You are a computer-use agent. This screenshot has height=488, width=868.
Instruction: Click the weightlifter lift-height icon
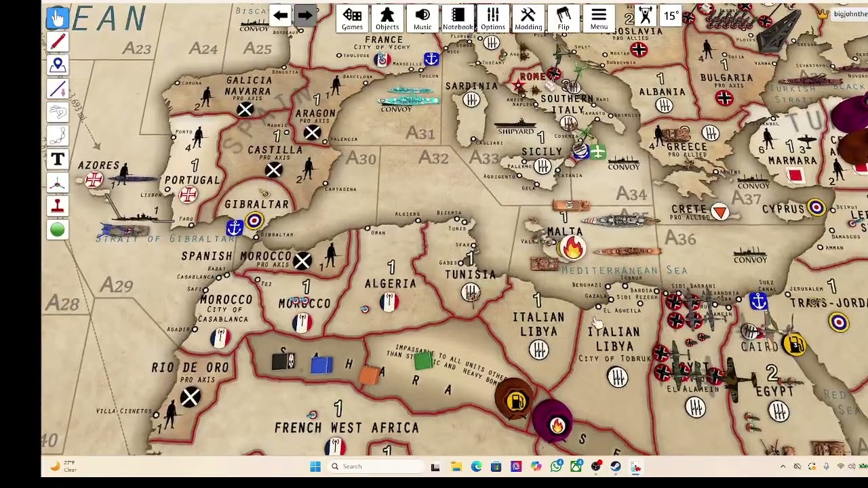pos(645,16)
